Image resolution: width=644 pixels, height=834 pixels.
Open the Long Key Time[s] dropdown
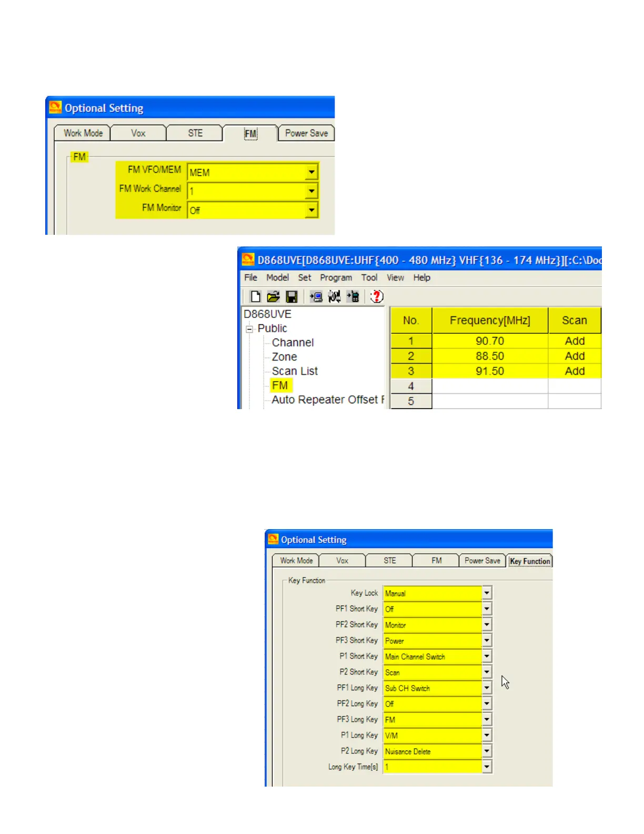coord(487,767)
